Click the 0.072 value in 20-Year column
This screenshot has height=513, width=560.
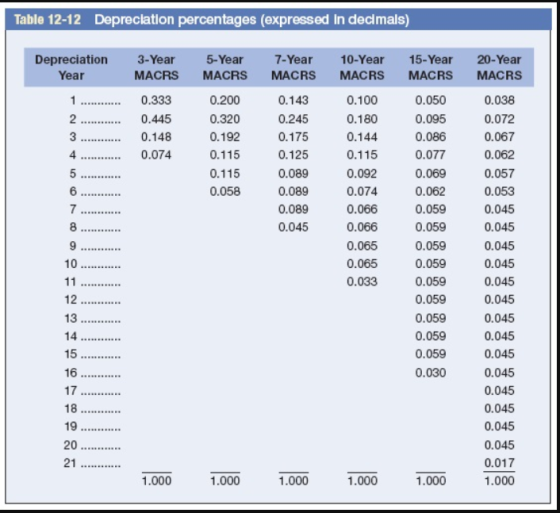[x=499, y=119]
